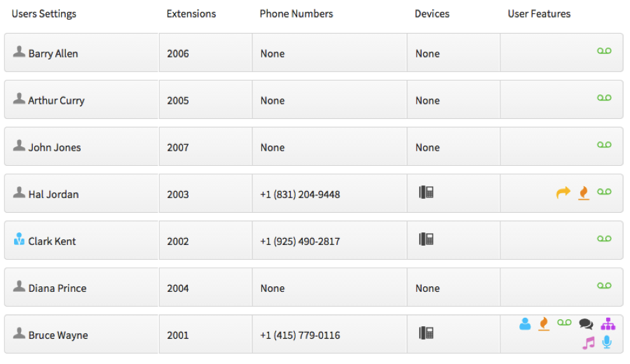Open Hal Jordan's desk phone device icon
This screenshot has width=630, height=364.
[426, 192]
